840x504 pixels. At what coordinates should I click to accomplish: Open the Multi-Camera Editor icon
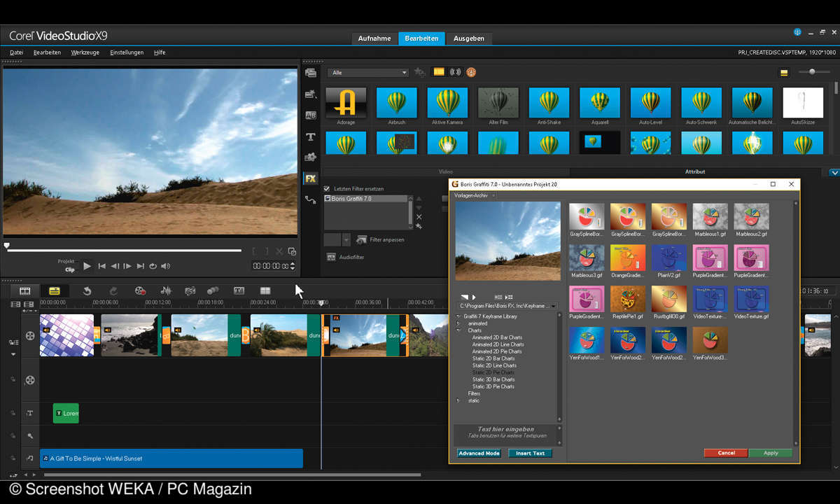point(265,290)
